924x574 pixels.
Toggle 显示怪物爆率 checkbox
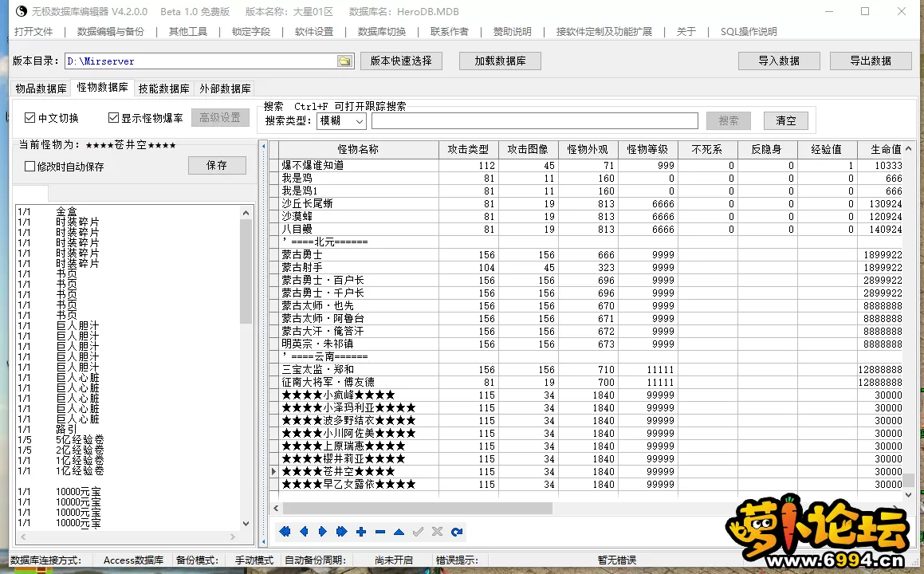114,118
